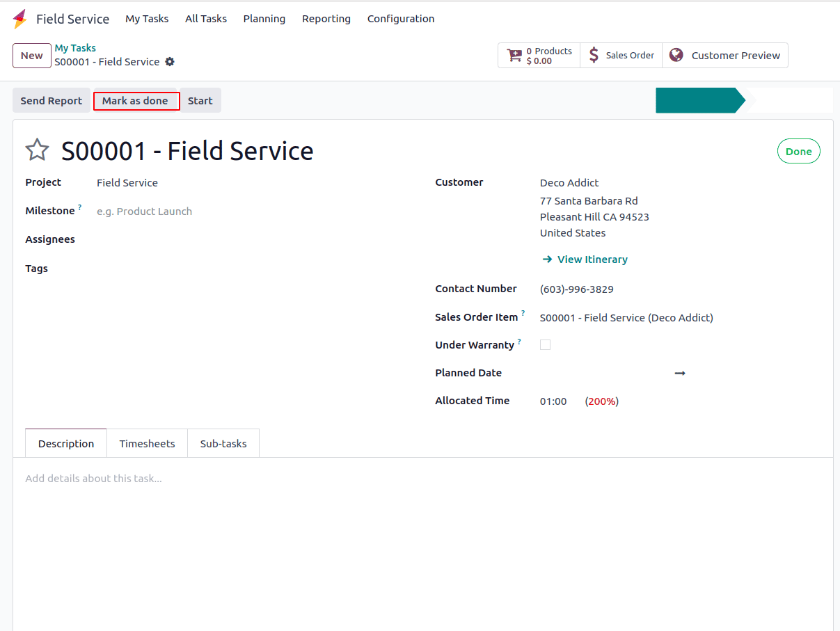Switch to the Timesheets tab
Screen dimensions: 840x631
point(147,444)
